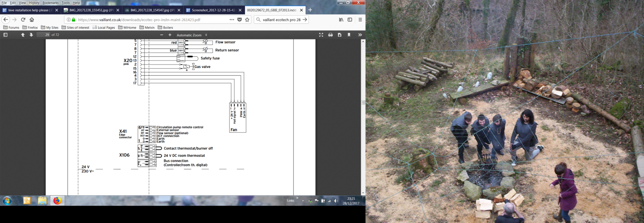The width and height of the screenshot is (644, 223).
Task: Zoom in on the PDF
Action: coord(170,35)
